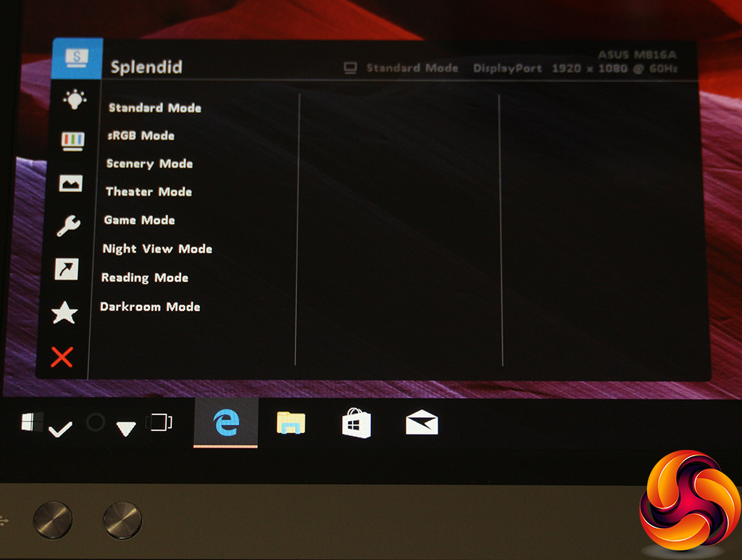
Task: Select Game Mode preset
Action: pyautogui.click(x=140, y=220)
